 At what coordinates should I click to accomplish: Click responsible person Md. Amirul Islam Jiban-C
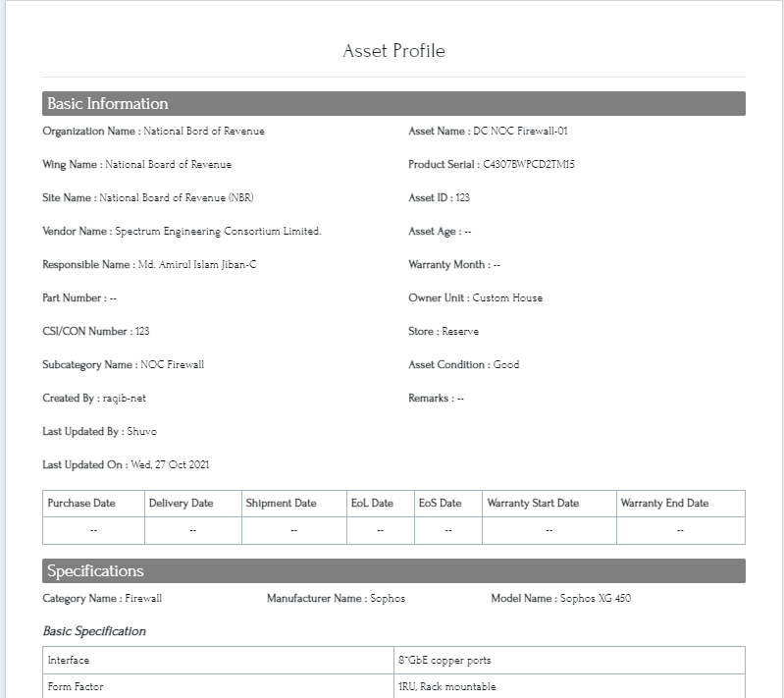[x=196, y=265]
